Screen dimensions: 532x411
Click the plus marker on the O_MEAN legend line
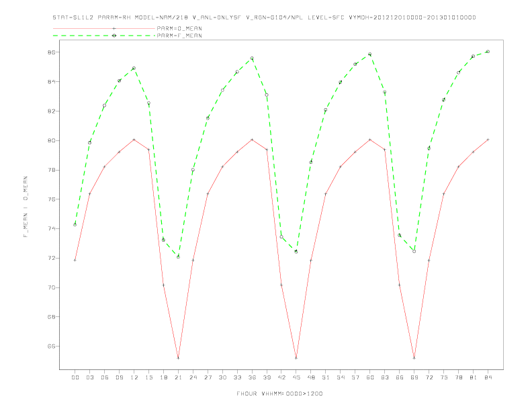point(114,28)
